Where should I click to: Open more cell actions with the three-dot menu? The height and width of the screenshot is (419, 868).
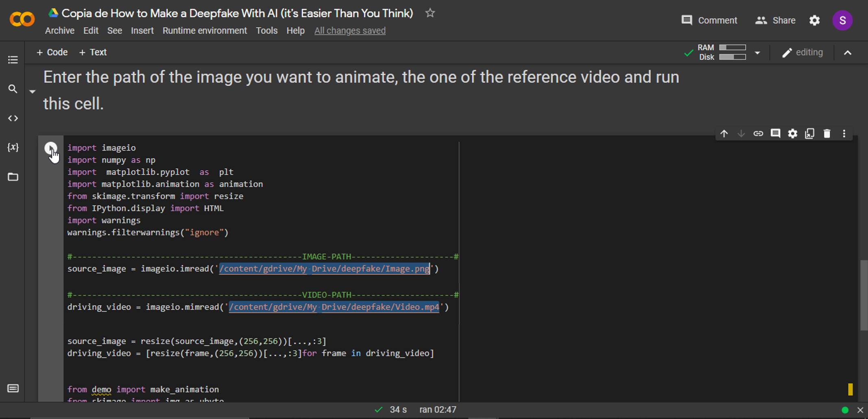(x=844, y=133)
